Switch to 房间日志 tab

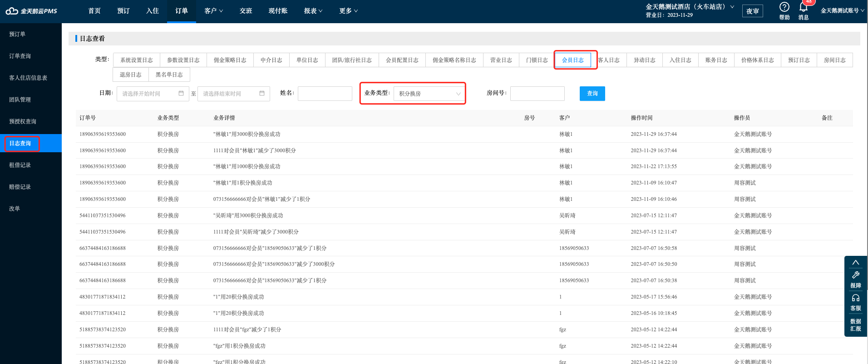(x=835, y=60)
